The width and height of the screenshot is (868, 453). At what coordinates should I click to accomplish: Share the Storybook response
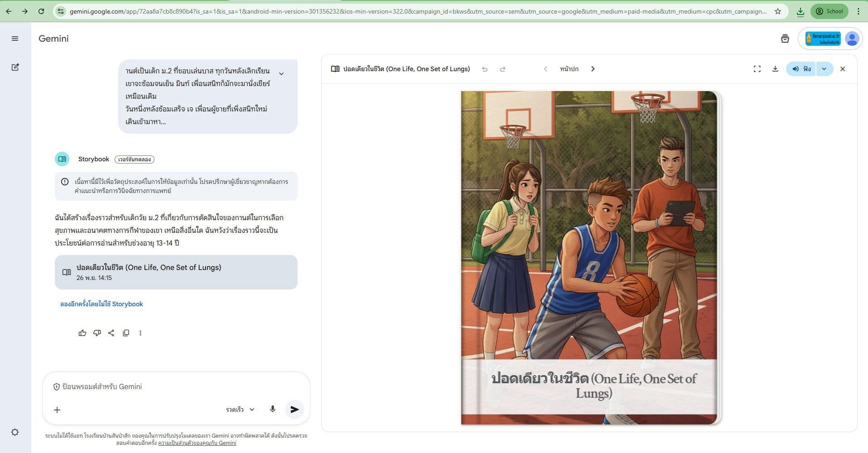(x=111, y=333)
